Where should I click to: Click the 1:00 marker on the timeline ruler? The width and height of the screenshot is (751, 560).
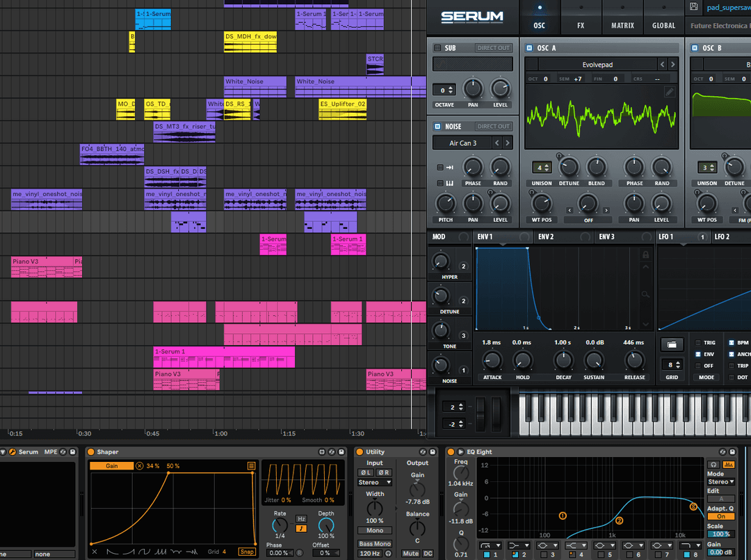coord(220,433)
